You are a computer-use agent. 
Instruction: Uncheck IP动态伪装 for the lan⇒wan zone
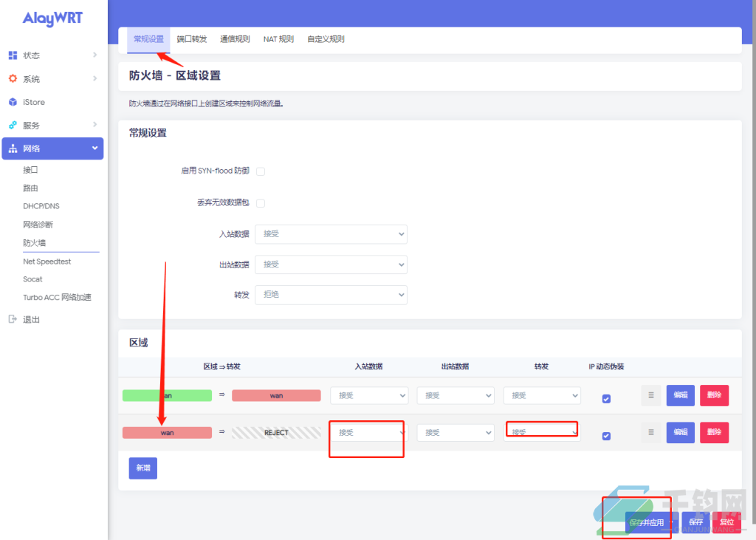point(606,398)
